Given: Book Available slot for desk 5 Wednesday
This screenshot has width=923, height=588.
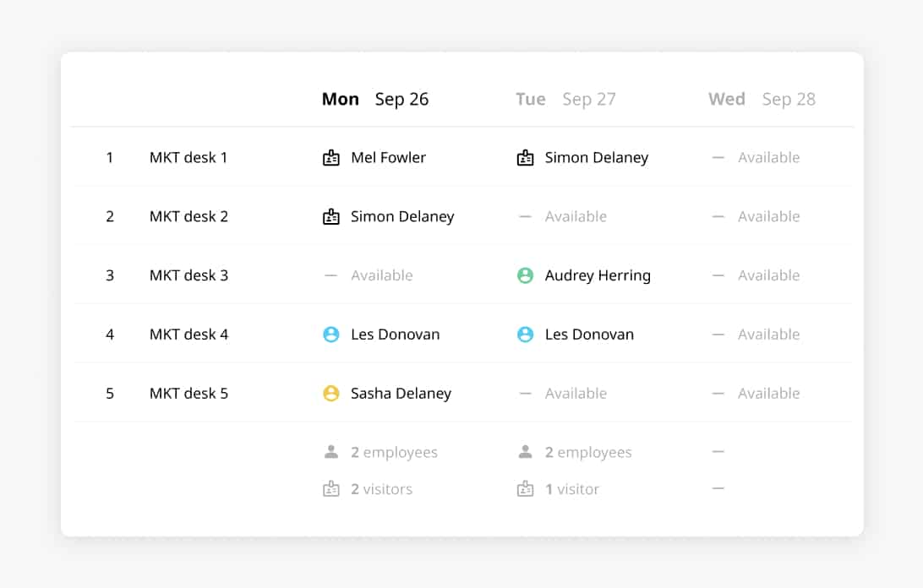Looking at the screenshot, I should (x=769, y=393).
